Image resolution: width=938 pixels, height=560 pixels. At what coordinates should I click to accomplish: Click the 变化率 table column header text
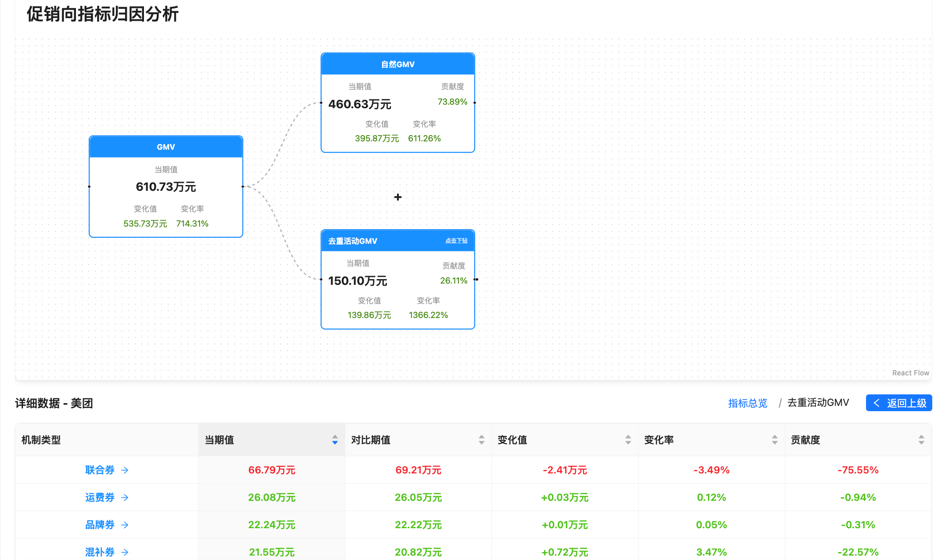[x=659, y=440]
